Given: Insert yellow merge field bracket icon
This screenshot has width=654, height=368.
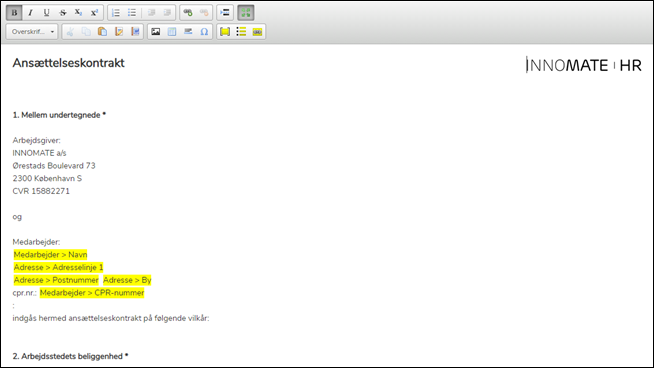Looking at the screenshot, I should [x=225, y=32].
